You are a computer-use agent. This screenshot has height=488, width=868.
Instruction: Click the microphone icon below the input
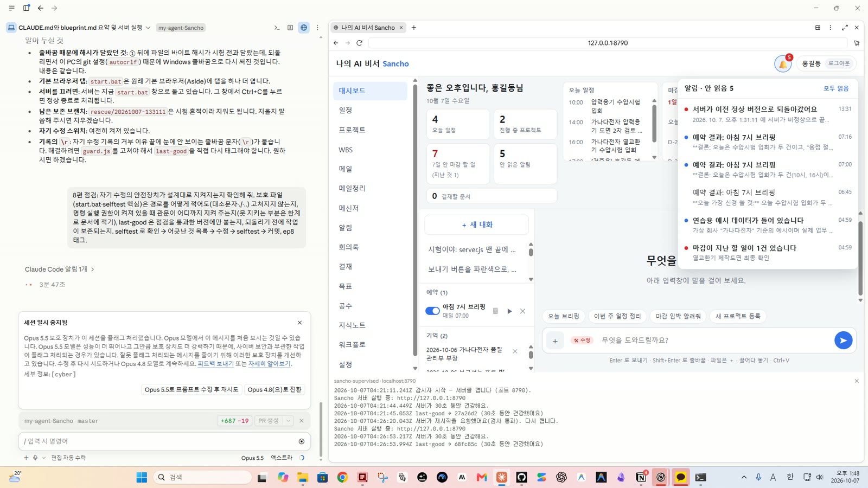pos(35,458)
